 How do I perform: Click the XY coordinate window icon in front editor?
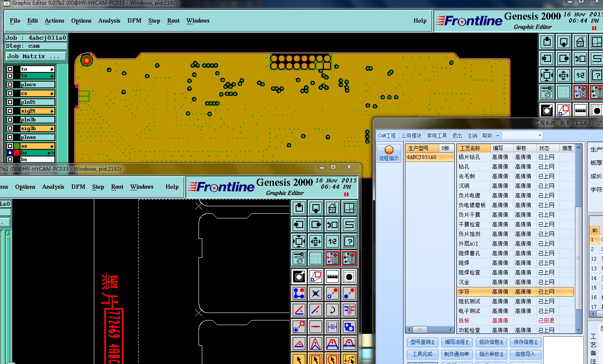[x=349, y=208]
